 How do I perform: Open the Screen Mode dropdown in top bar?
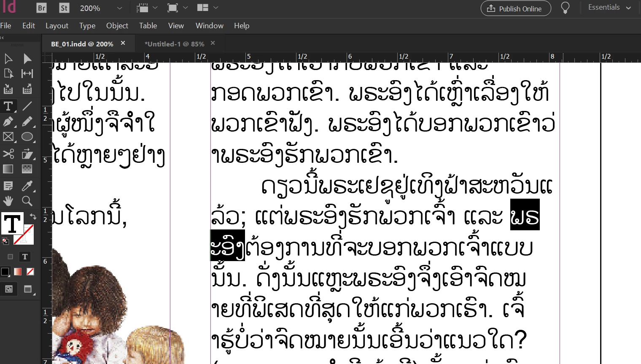click(x=177, y=8)
